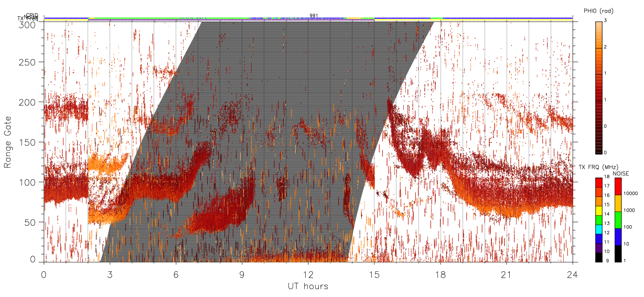Pick the cyan swatch in TX FRQ legend
Viewport: 644px width, 297px height.
click(x=598, y=229)
